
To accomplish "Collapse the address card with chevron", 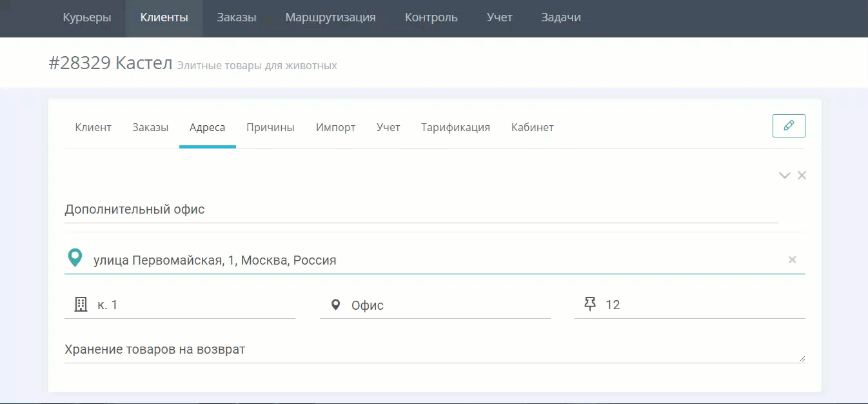I will 784,176.
